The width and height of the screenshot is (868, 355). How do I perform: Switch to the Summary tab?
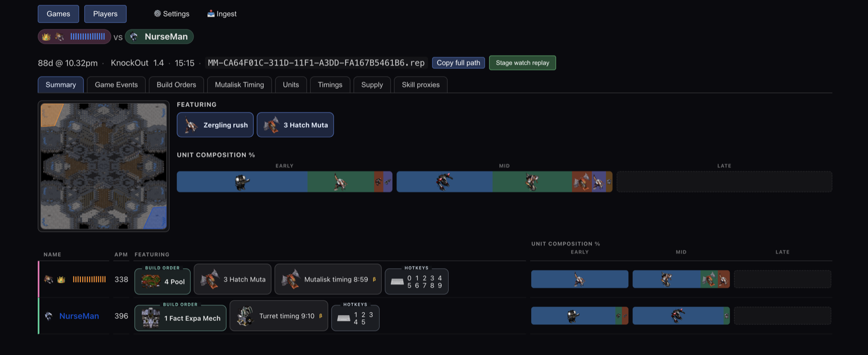61,85
